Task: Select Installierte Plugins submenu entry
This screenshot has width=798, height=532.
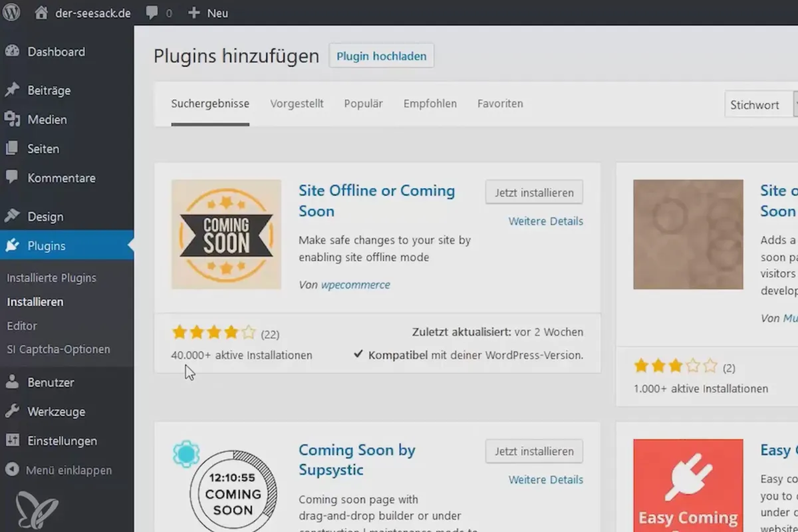Action: coord(51,278)
